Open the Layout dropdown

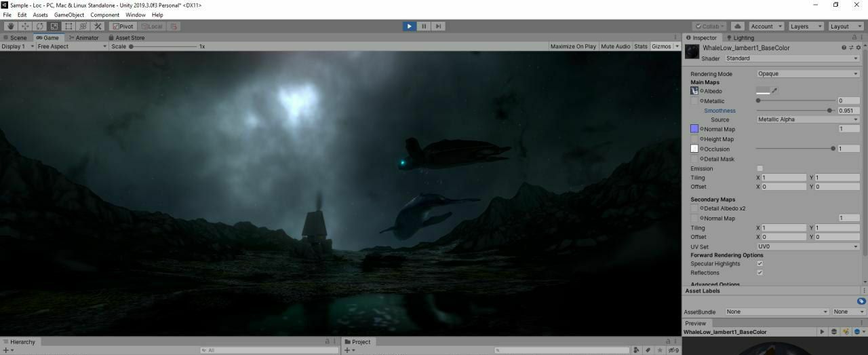[846, 26]
